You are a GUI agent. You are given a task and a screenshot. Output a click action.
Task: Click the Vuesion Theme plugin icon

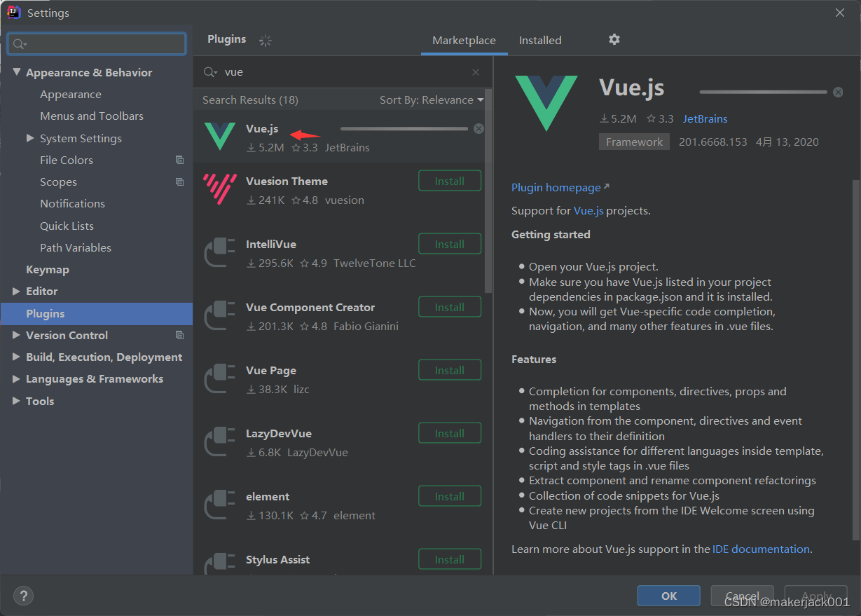point(219,190)
